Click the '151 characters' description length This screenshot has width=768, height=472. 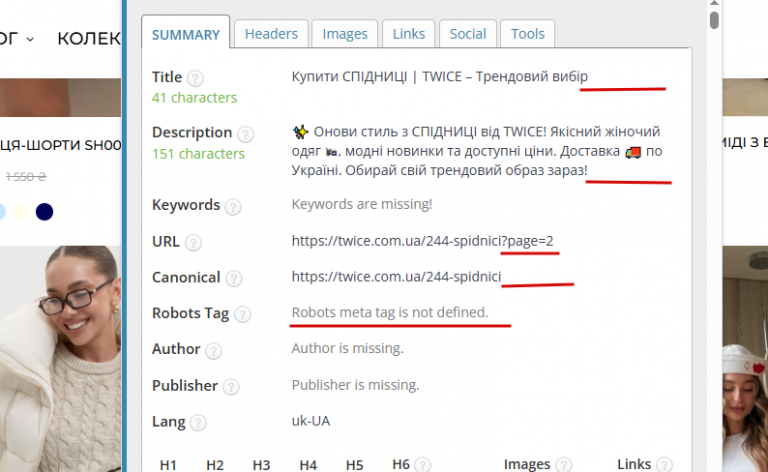tap(198, 154)
